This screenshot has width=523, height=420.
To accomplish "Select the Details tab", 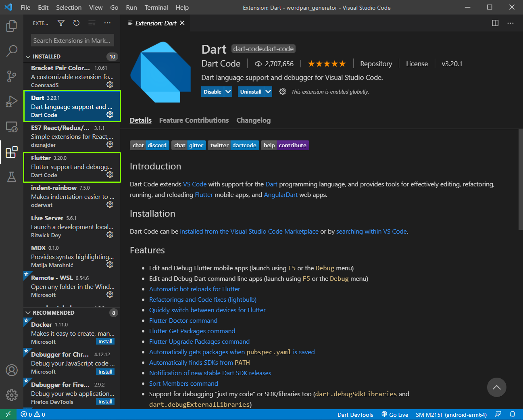I will tap(141, 120).
